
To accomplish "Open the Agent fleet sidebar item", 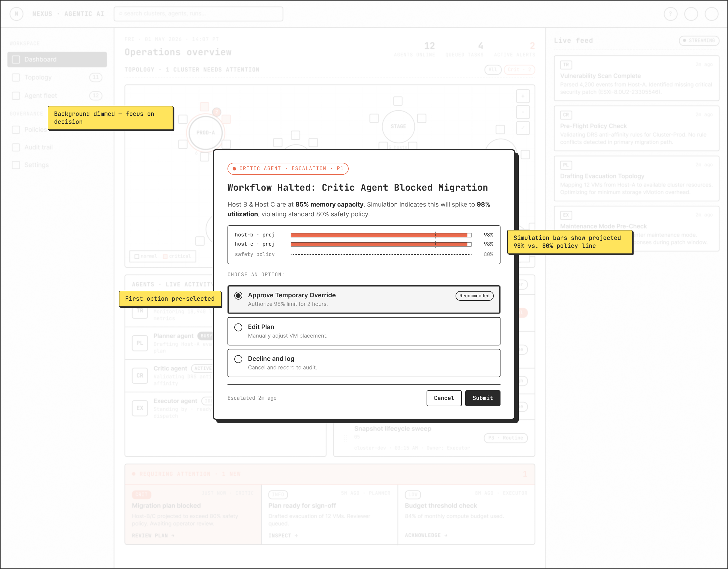I will (x=57, y=96).
